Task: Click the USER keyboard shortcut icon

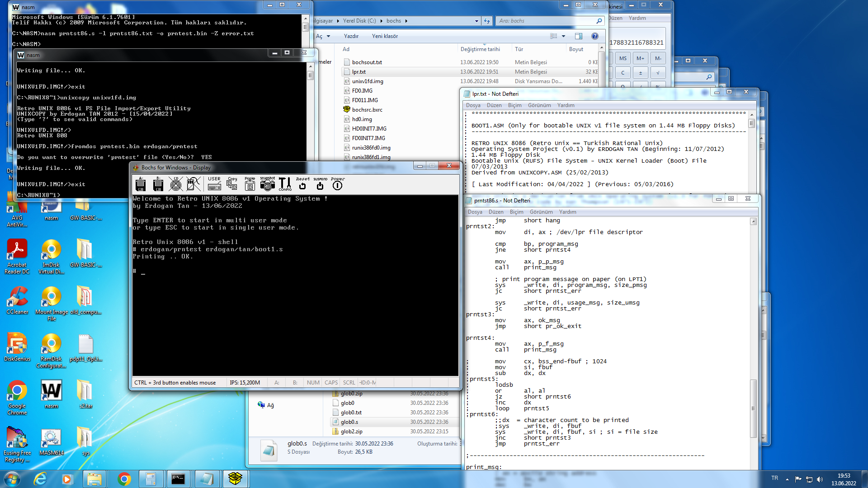Action: [214, 183]
